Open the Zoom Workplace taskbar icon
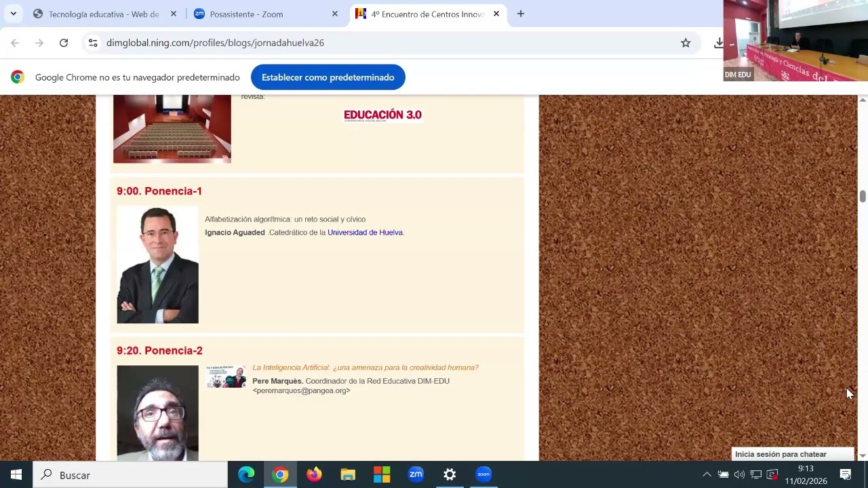The width and height of the screenshot is (868, 488). [416, 474]
